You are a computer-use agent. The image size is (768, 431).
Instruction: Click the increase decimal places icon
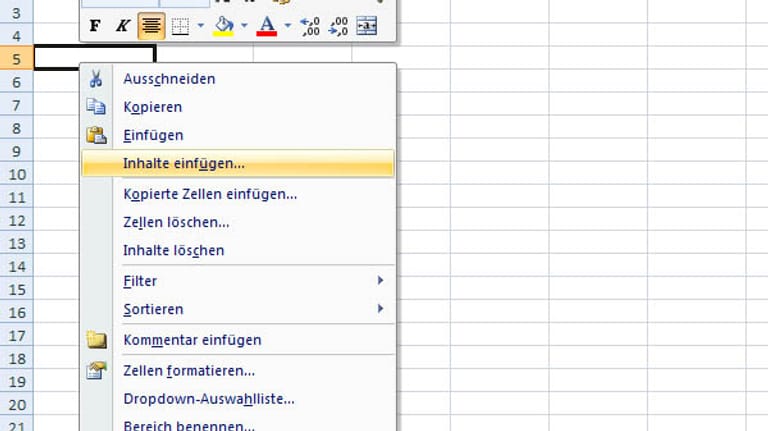[x=310, y=26]
